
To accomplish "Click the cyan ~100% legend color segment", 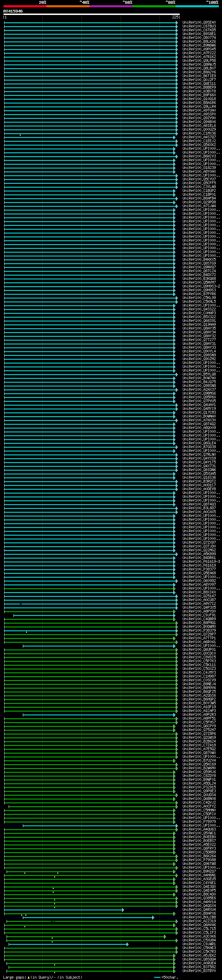I will (197, 6).
